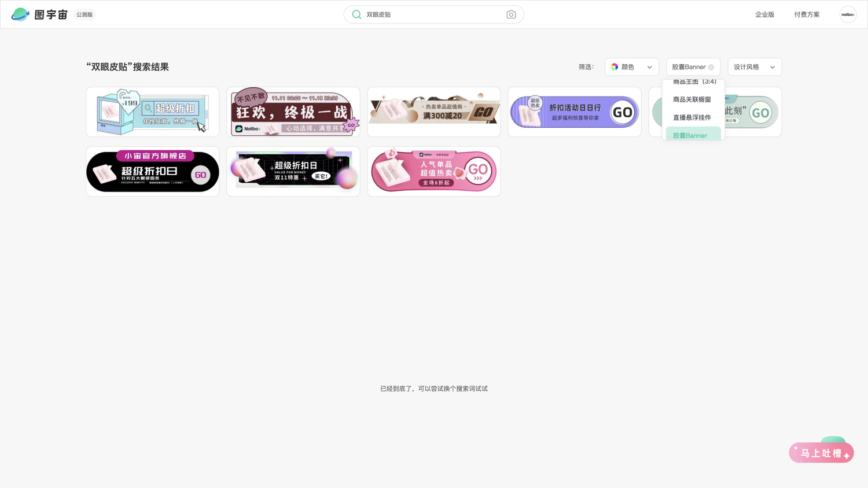The width and height of the screenshot is (868, 488).
Task: Open the 胶囊Banner type dropdown
Action: point(693,67)
